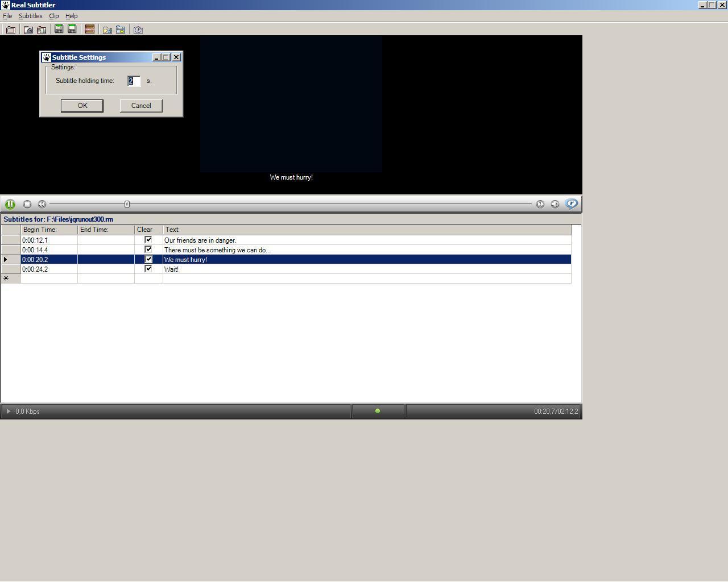Select begin time cell 0:00:14.4
This screenshot has height=582, width=728.
point(49,250)
